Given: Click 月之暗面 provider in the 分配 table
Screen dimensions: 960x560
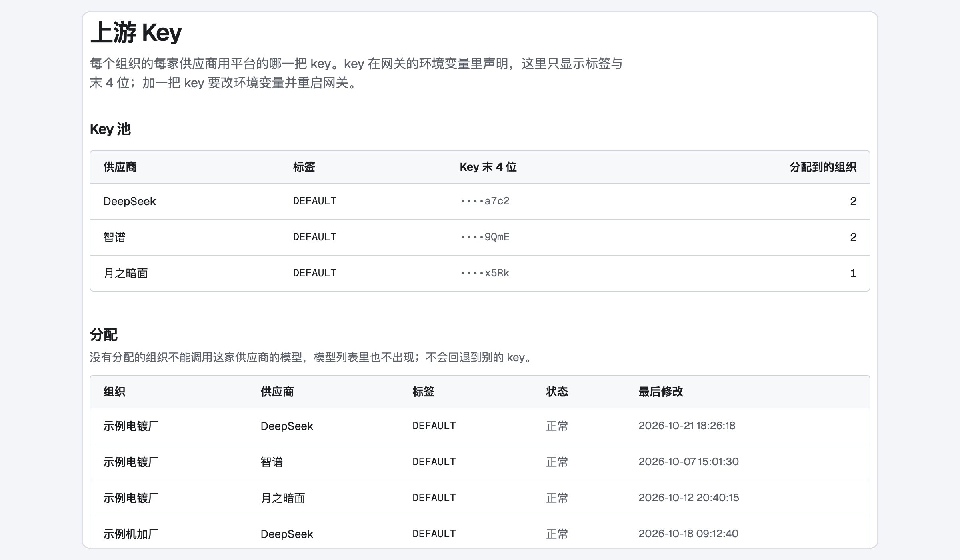Looking at the screenshot, I should (283, 498).
